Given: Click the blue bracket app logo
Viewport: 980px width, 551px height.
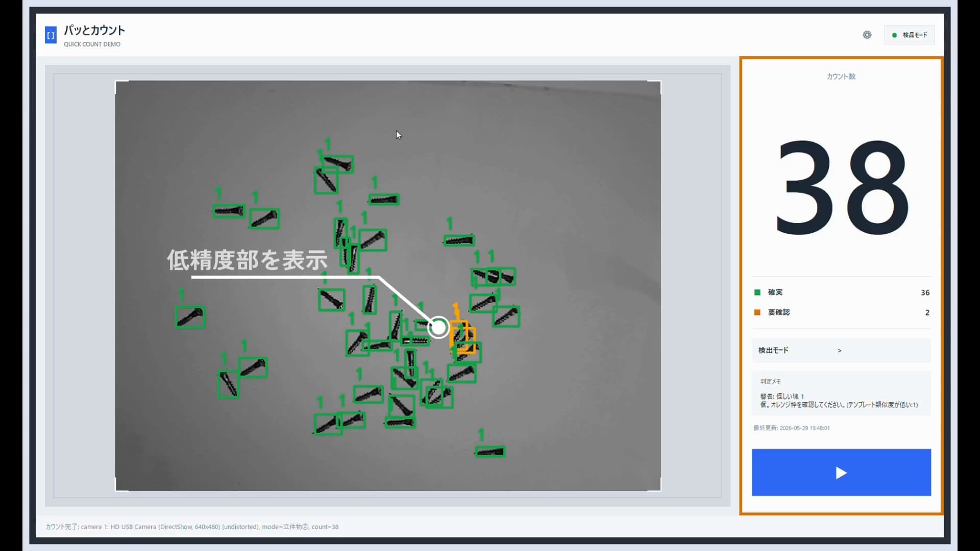Looking at the screenshot, I should 51,35.
